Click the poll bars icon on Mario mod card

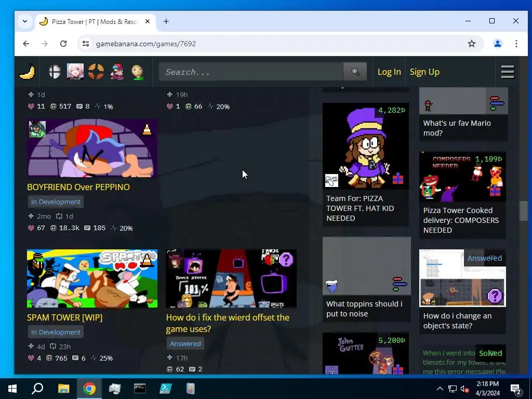click(x=497, y=103)
